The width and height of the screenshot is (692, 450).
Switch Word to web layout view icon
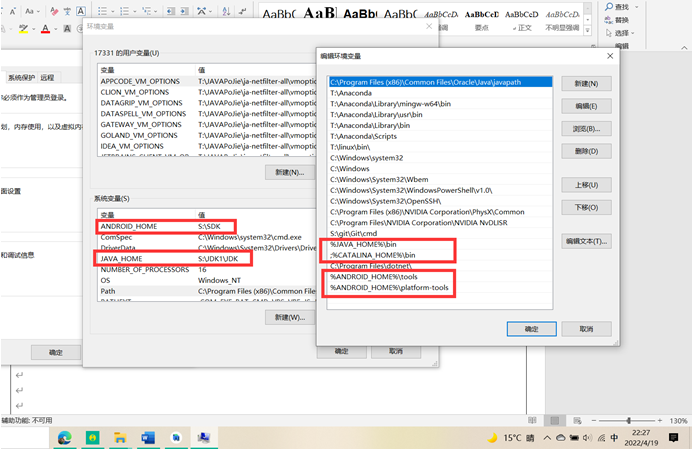[577, 420]
